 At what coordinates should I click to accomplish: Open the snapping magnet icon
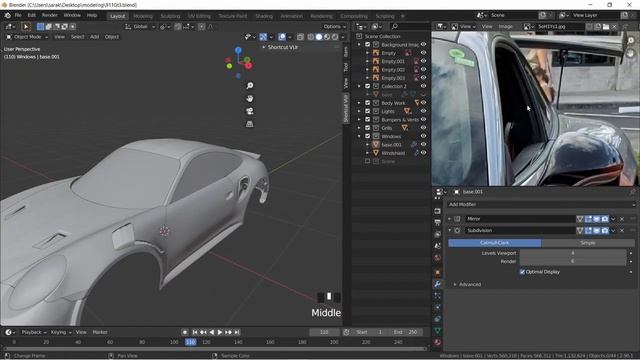(178, 27)
